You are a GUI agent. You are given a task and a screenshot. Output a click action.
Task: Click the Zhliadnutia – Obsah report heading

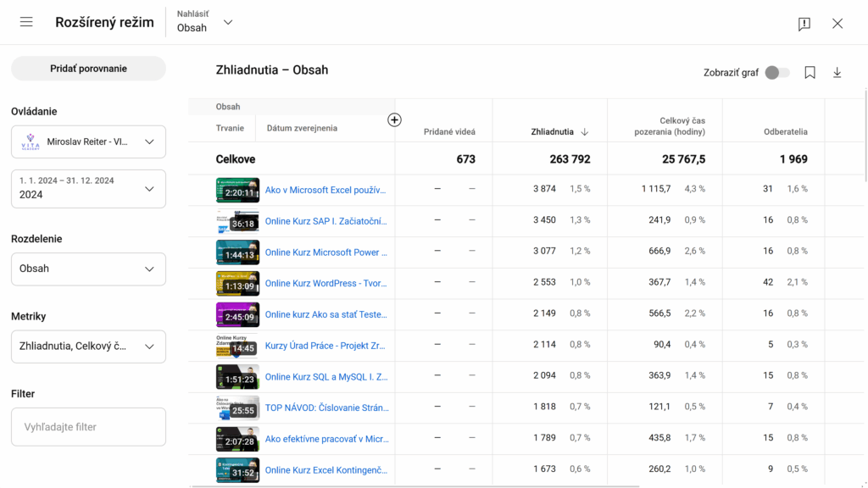(x=272, y=69)
